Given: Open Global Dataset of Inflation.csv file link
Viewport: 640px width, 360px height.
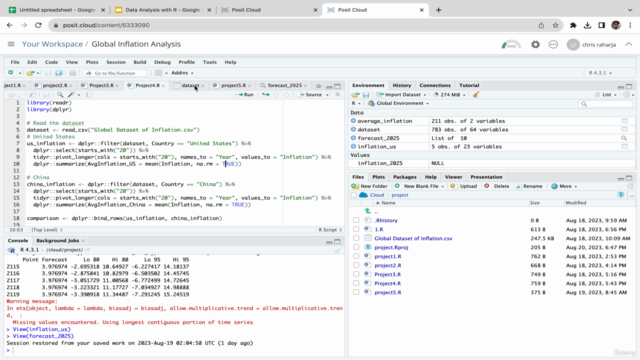Looking at the screenshot, I should [x=413, y=238].
